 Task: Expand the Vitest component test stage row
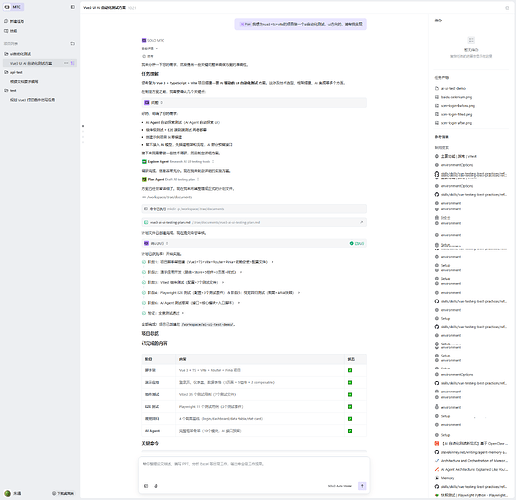(183, 282)
